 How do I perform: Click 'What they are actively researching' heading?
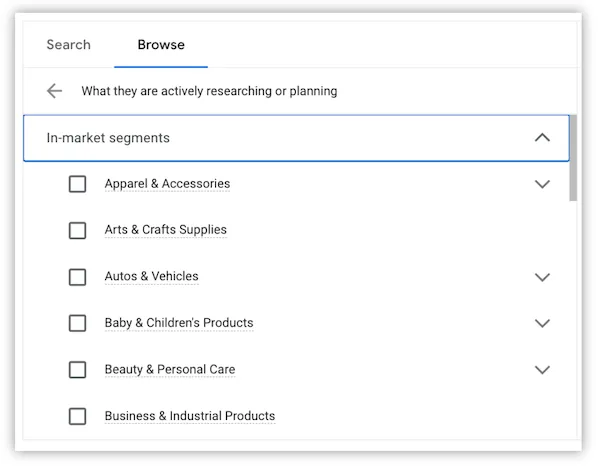(x=209, y=91)
